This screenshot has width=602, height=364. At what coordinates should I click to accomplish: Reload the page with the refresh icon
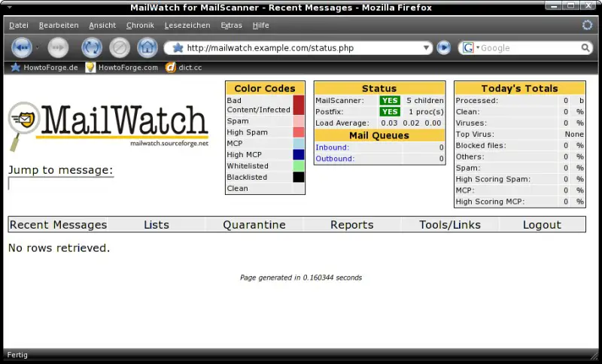(x=92, y=48)
